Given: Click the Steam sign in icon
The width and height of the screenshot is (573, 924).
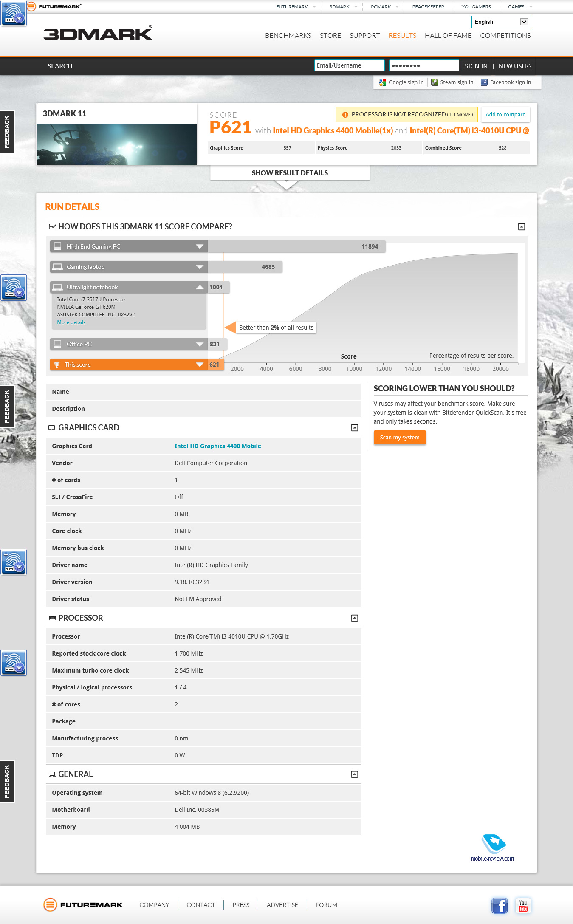Looking at the screenshot, I should click(x=434, y=82).
